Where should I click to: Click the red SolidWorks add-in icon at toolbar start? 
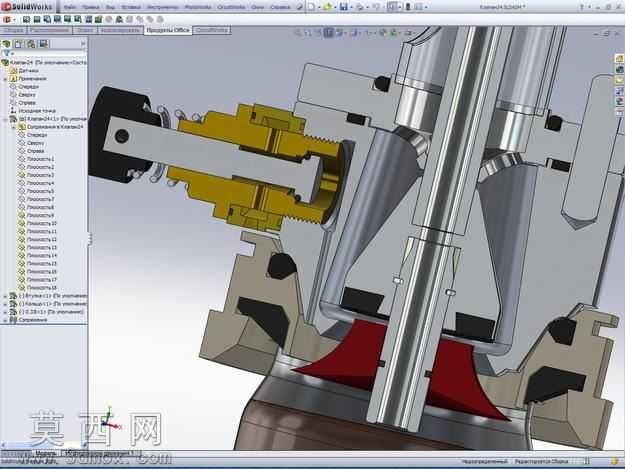tap(6, 19)
